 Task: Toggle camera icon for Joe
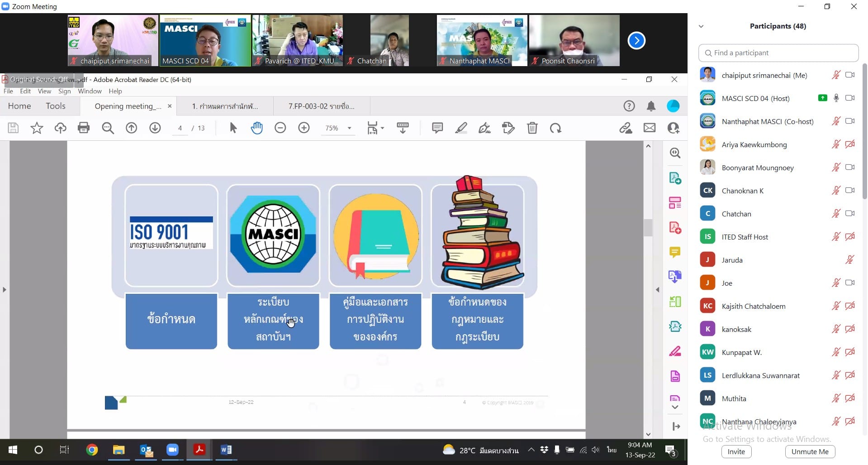pos(850,283)
